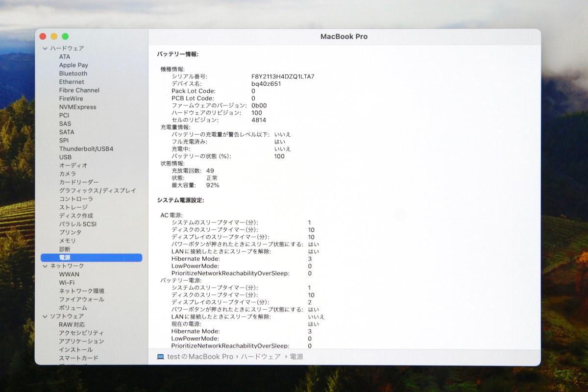588x392 pixels.
Task: Click the 充放電回数 value 49
Action: (x=210, y=171)
